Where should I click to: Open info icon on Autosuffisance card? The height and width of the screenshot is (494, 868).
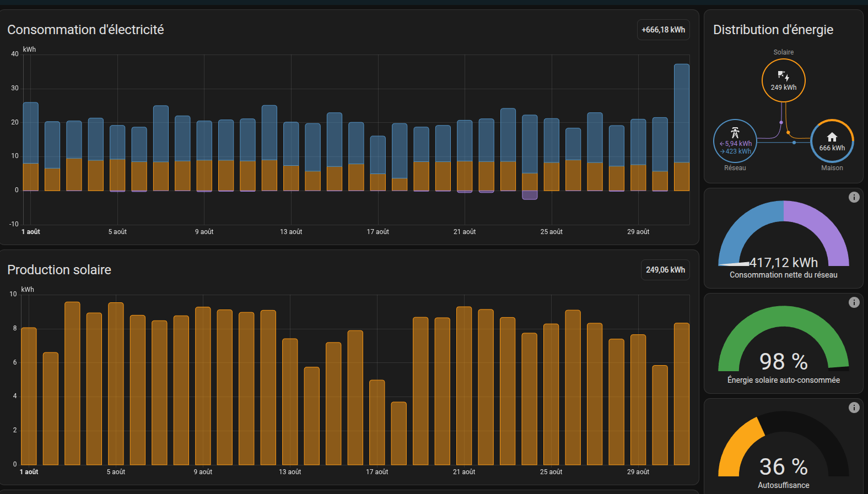click(854, 408)
